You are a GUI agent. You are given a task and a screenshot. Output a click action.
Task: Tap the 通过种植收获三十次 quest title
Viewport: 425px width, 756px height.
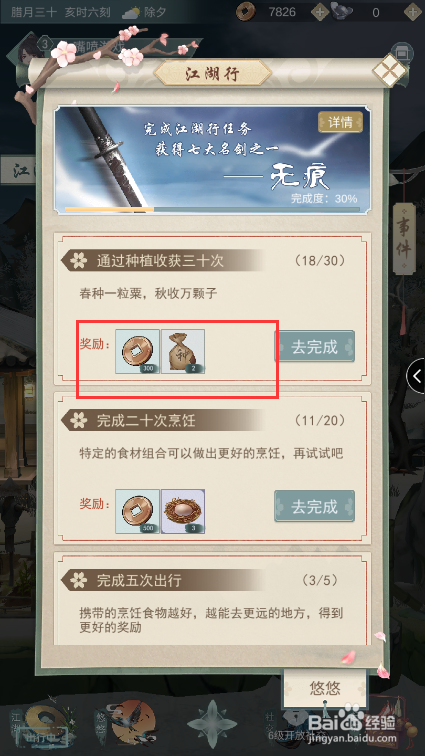click(x=160, y=261)
